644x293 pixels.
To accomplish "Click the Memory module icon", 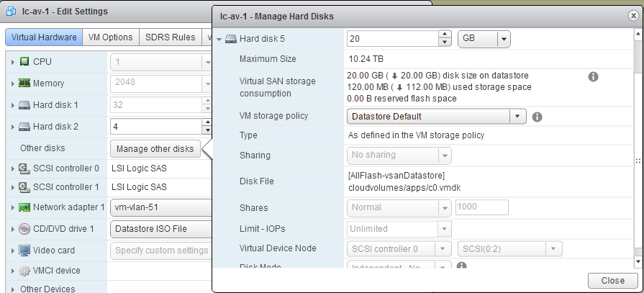I will [x=24, y=84].
